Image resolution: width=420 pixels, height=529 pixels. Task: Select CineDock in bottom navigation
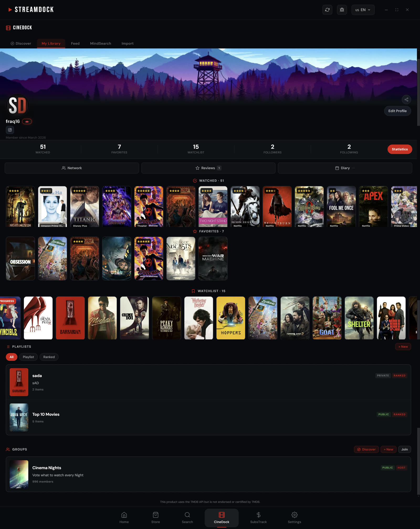(x=222, y=518)
